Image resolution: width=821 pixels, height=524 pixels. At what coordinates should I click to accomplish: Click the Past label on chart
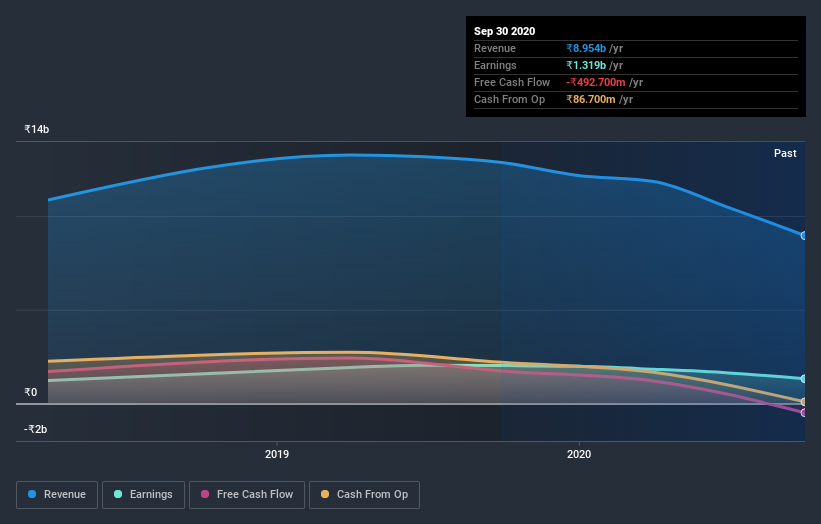pos(785,153)
